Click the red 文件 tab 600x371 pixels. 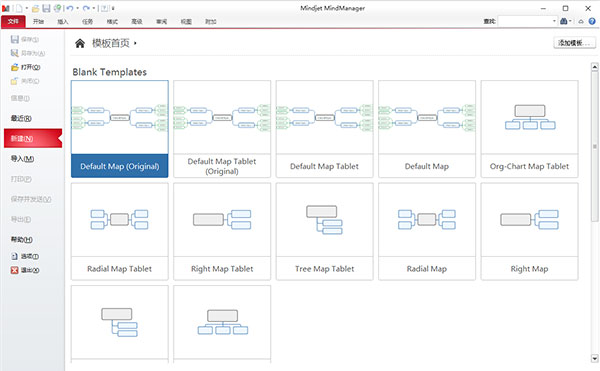point(13,21)
